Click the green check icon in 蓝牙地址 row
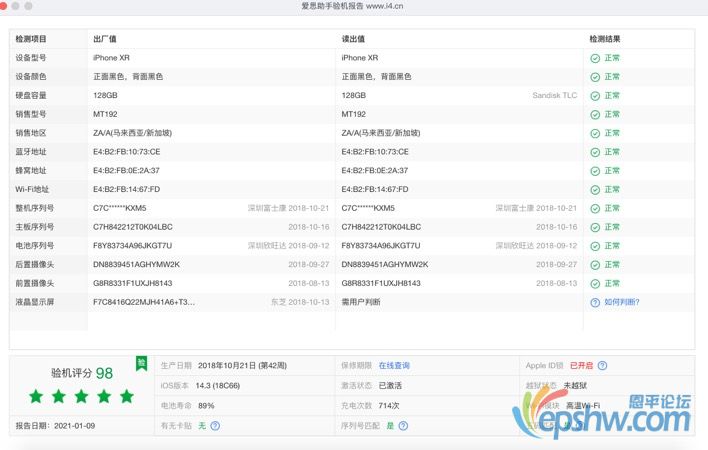Viewport: 708px width, 450px height. click(595, 152)
